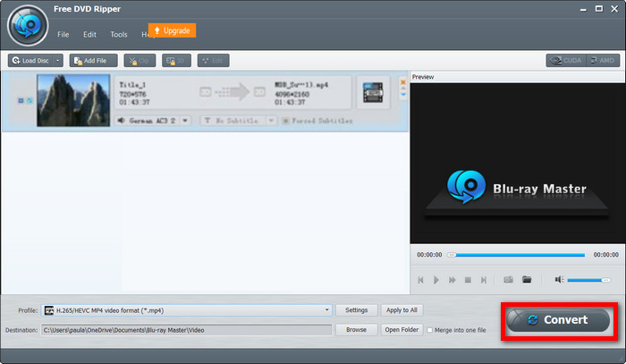Skip to next chapter in preview
The image size is (626, 364).
click(x=484, y=280)
